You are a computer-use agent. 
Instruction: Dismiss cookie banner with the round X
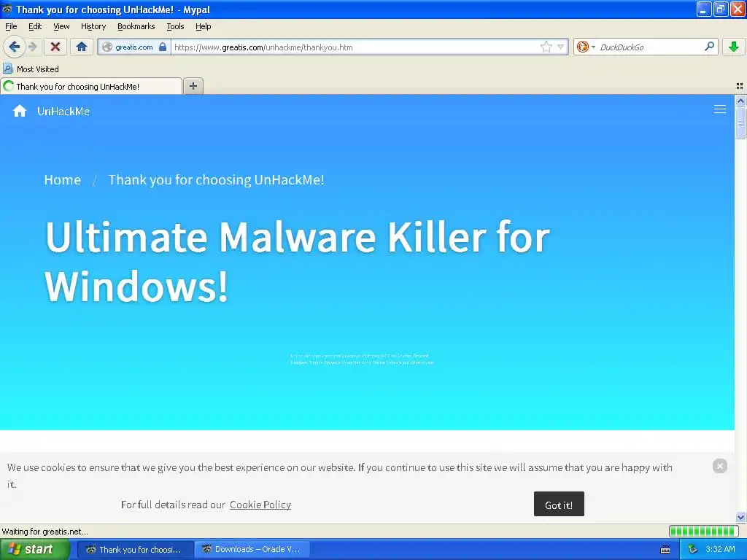(720, 466)
